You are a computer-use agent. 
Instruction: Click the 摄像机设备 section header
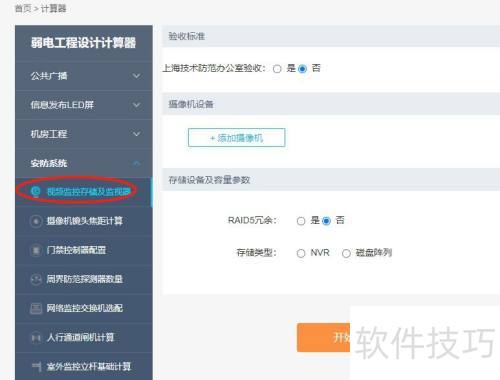[x=331, y=104]
